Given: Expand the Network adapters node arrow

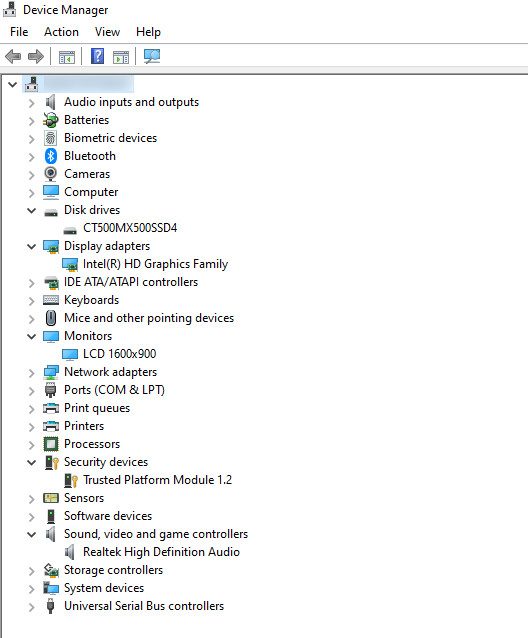Looking at the screenshot, I should pos(32,373).
